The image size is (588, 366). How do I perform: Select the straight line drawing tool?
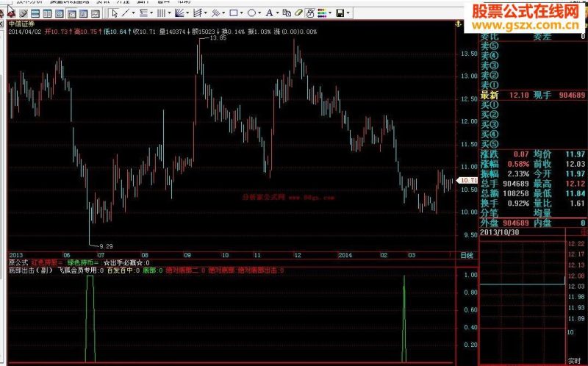(x=125, y=13)
